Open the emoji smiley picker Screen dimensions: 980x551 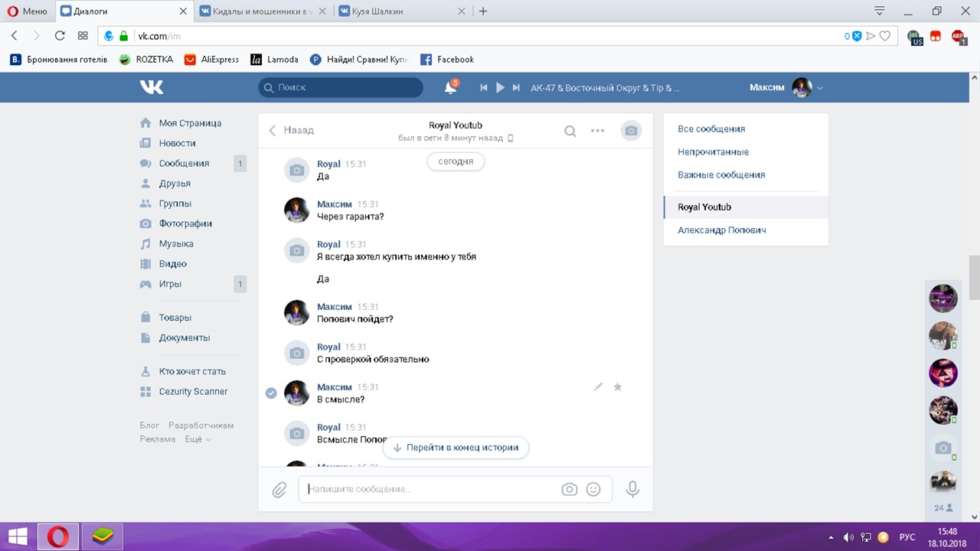point(593,489)
